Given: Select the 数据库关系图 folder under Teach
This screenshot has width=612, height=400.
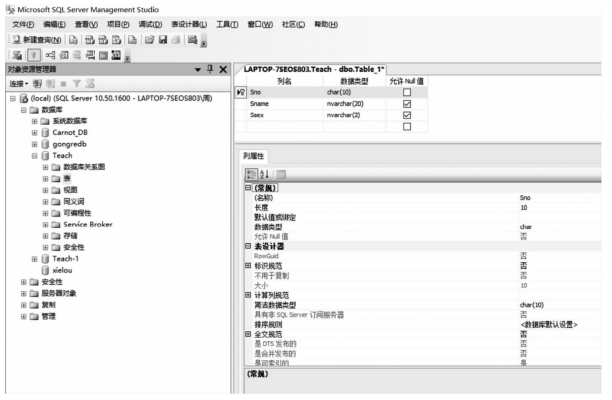Looking at the screenshot, I should point(84,167).
